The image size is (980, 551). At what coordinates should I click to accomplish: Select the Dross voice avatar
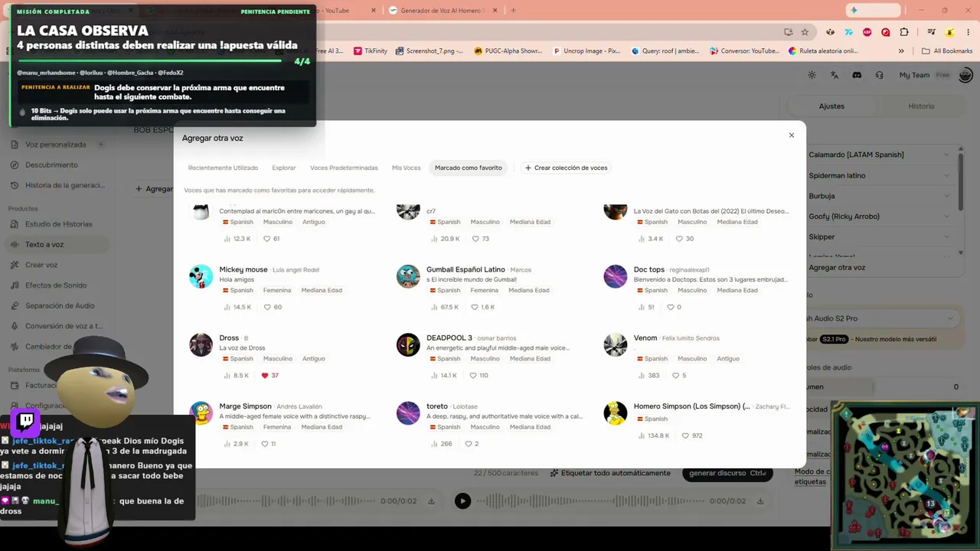pos(201,344)
